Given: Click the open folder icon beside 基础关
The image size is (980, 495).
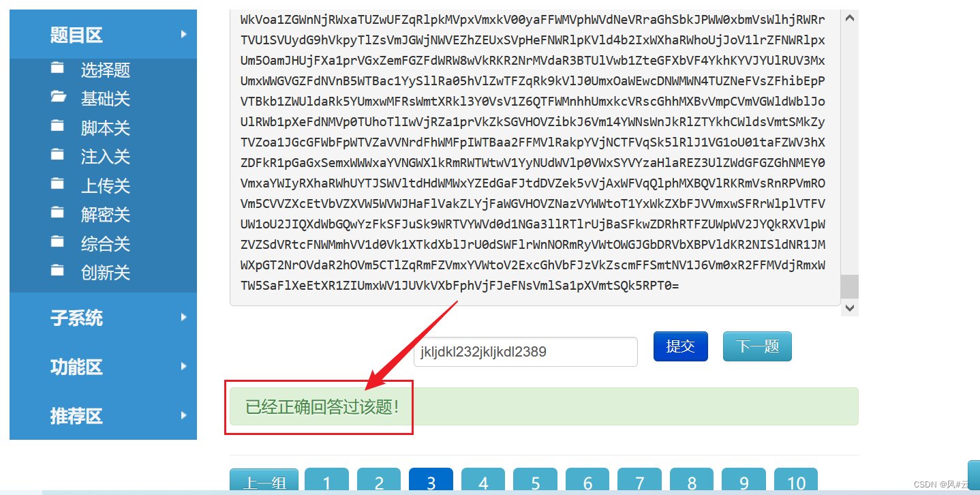Looking at the screenshot, I should click(58, 97).
